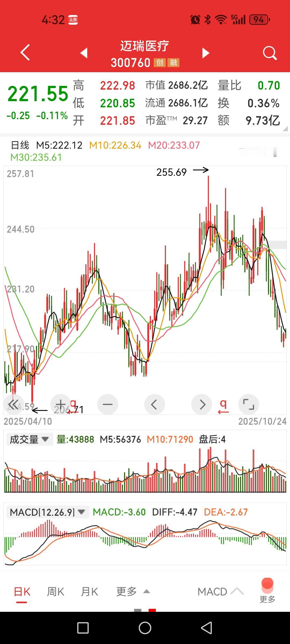Tap the Android home circle button
Image resolution: width=290 pixels, height=644 pixels.
coord(145,628)
